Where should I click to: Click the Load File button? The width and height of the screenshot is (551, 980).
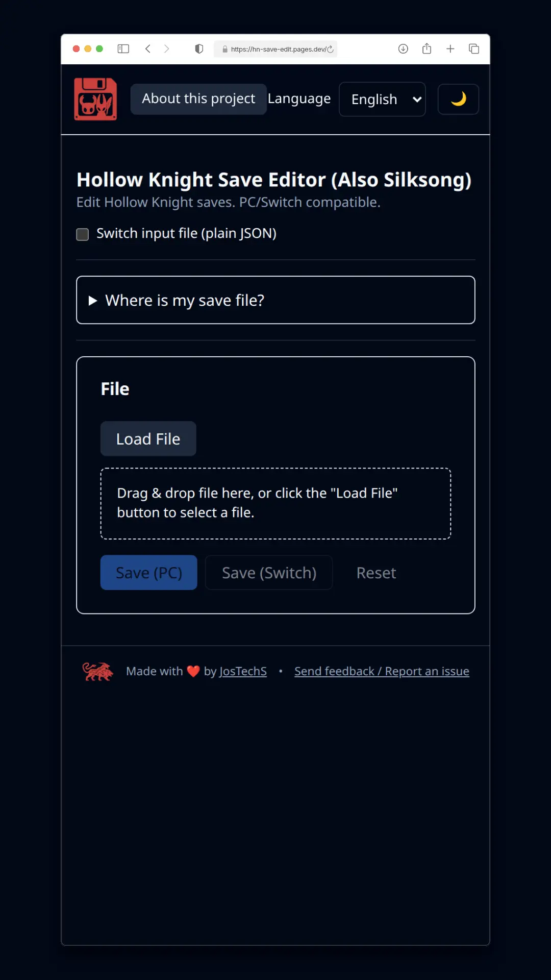[148, 439]
